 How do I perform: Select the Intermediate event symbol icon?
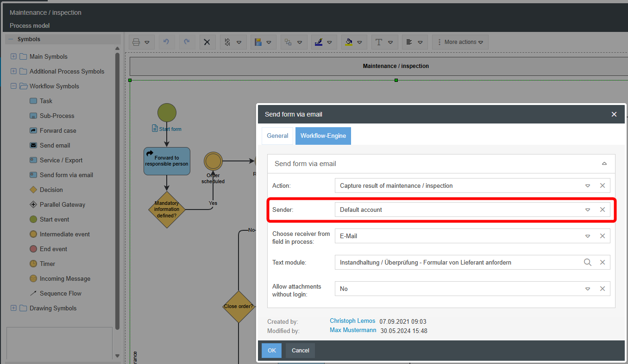(33, 234)
